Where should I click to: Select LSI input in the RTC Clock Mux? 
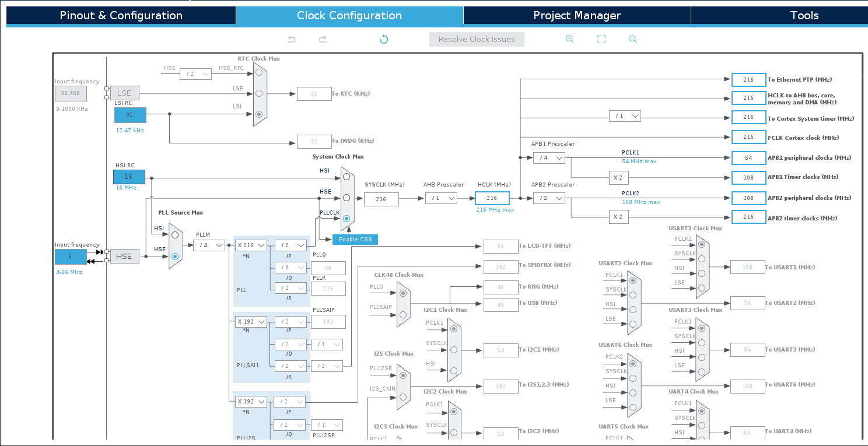[x=258, y=115]
